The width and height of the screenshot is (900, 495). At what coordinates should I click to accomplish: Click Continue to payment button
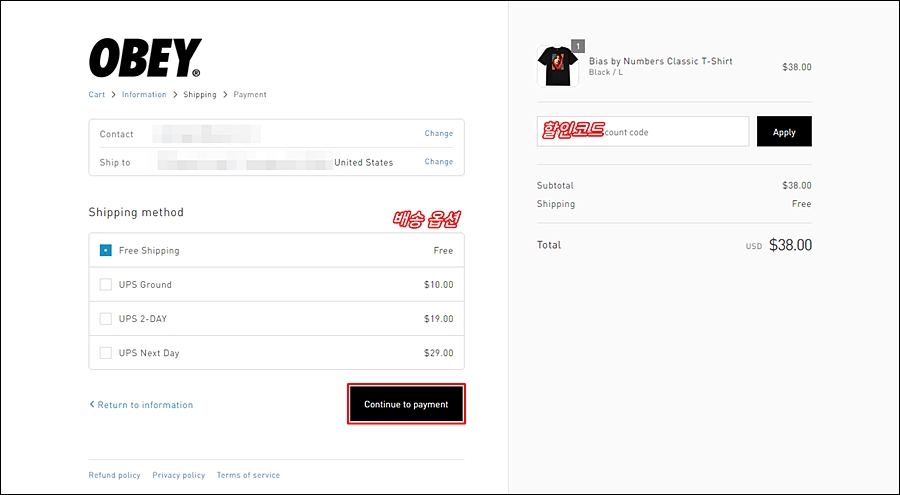coord(406,404)
